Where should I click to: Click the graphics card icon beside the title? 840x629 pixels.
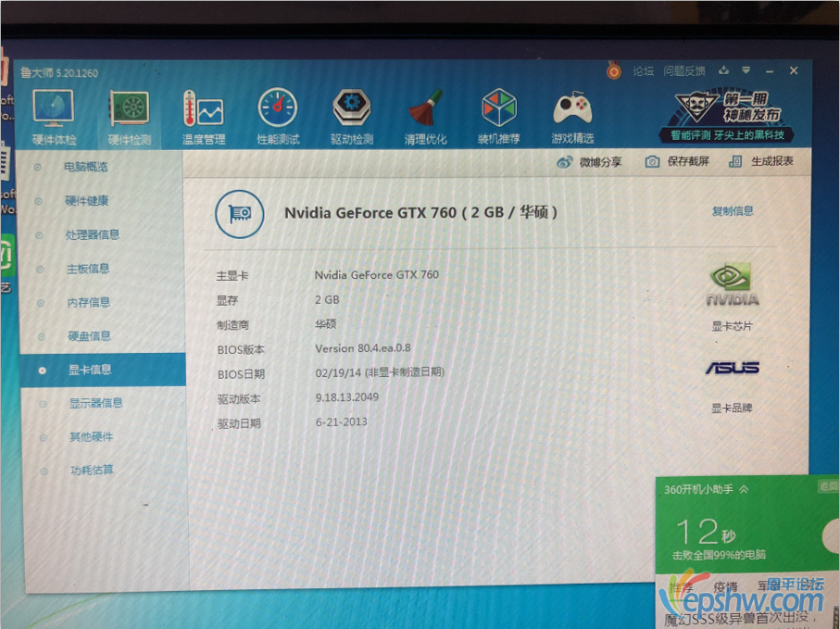coord(240,214)
